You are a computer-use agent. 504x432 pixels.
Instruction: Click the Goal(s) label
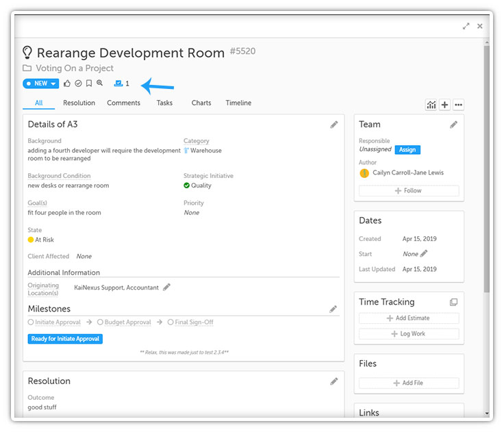[x=37, y=203]
